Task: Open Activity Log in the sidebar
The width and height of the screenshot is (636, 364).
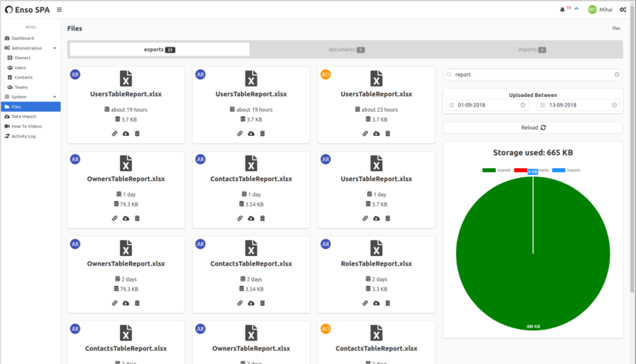Action: coord(23,136)
